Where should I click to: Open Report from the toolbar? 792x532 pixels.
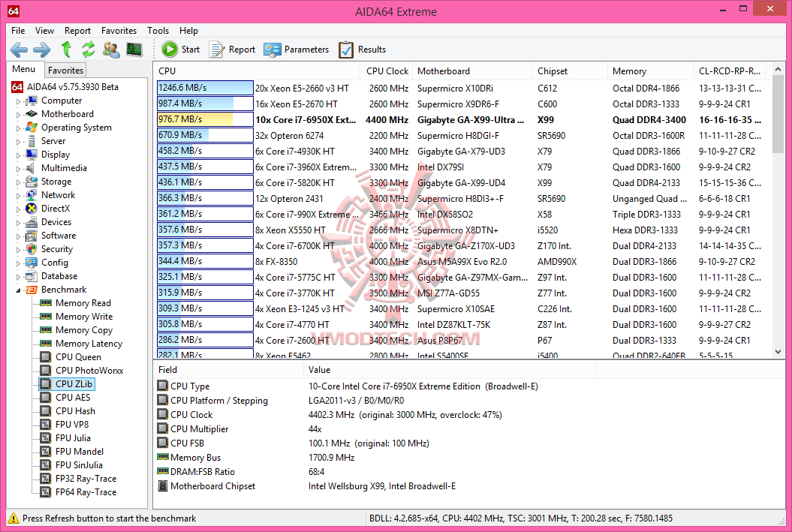[x=233, y=50]
